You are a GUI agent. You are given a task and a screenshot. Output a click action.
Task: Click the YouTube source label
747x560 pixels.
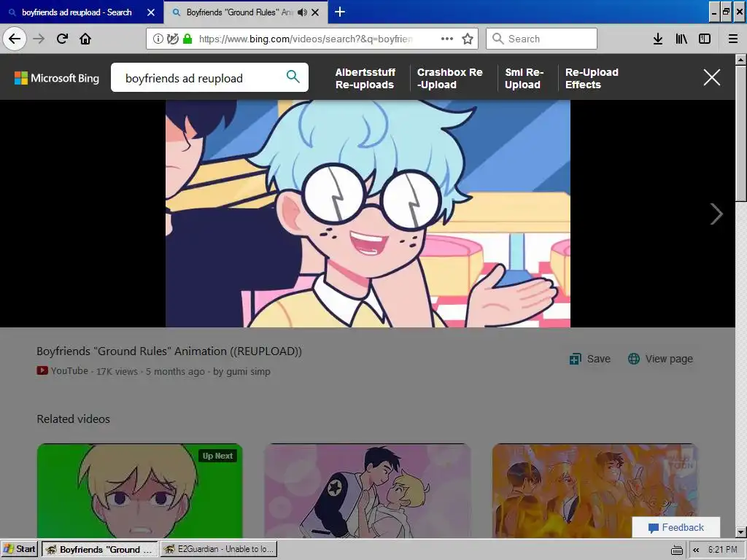tap(63, 371)
